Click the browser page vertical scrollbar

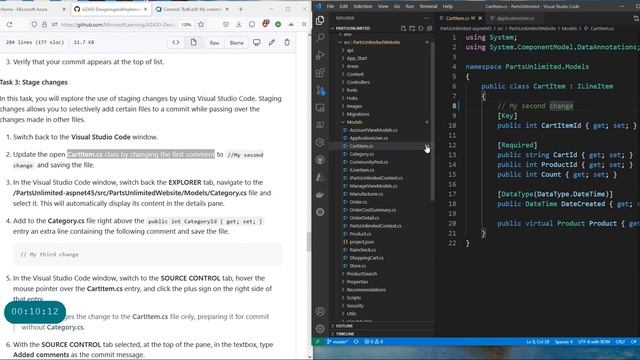309,242
